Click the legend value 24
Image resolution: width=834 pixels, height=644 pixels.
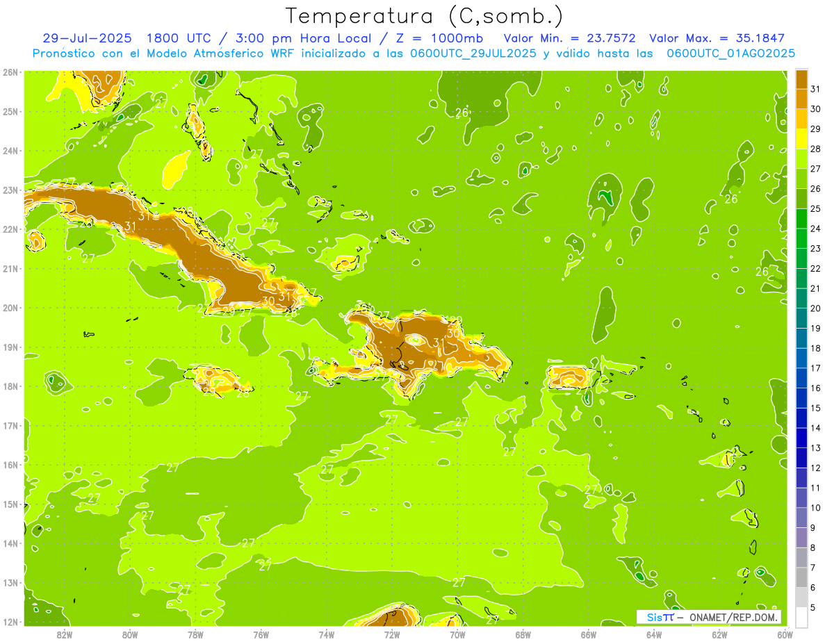pos(816,229)
